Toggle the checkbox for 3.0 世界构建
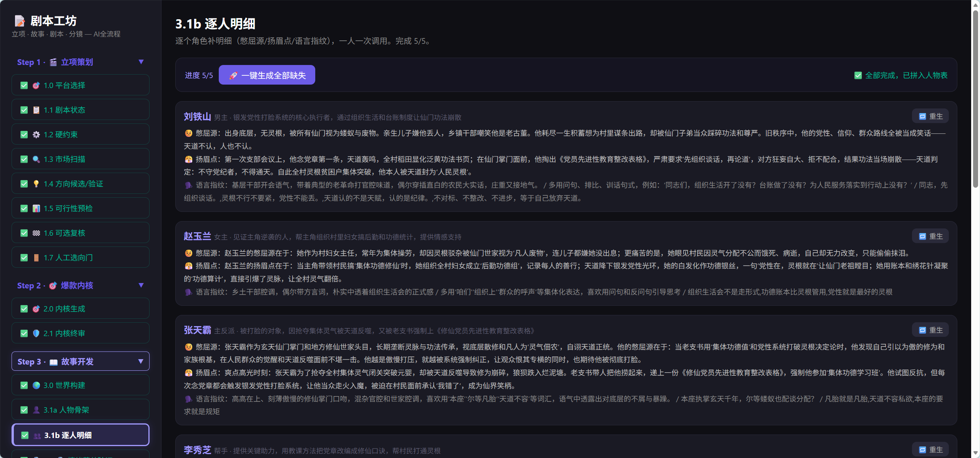 click(x=24, y=385)
